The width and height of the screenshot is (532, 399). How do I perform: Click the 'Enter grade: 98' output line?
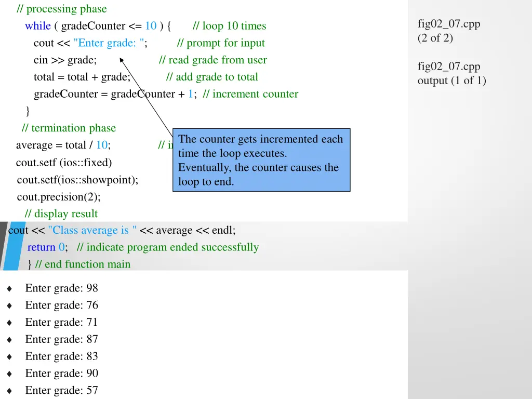[61, 288]
